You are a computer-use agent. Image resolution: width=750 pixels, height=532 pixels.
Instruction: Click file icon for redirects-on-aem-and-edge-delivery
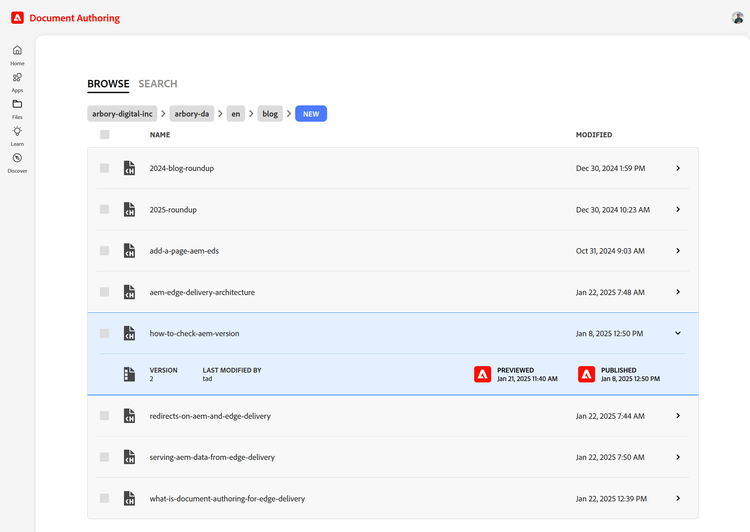click(129, 416)
